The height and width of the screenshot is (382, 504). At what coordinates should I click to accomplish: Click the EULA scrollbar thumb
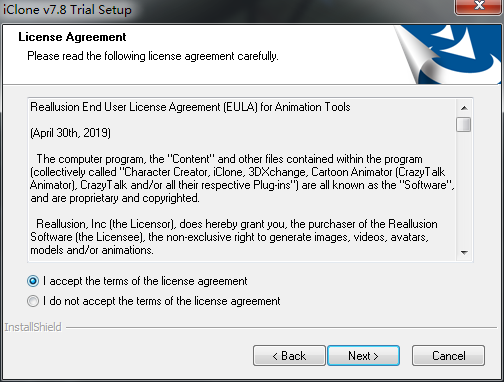464,124
